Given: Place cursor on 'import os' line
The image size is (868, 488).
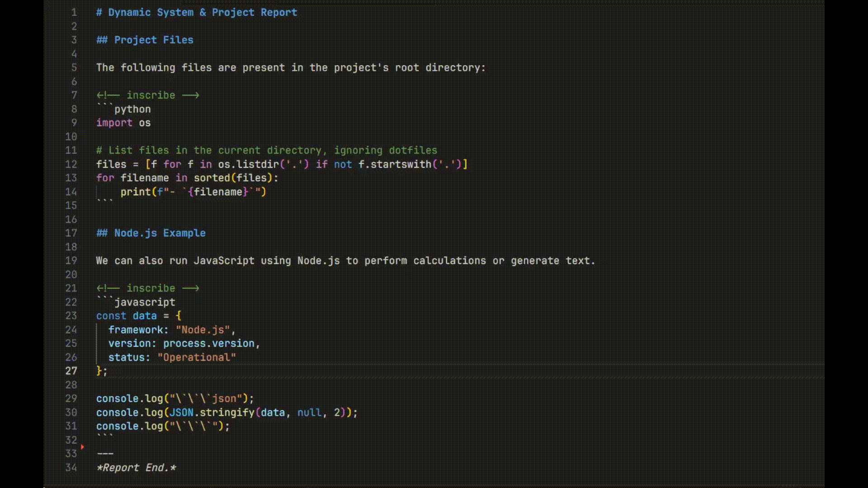Looking at the screenshot, I should (123, 123).
